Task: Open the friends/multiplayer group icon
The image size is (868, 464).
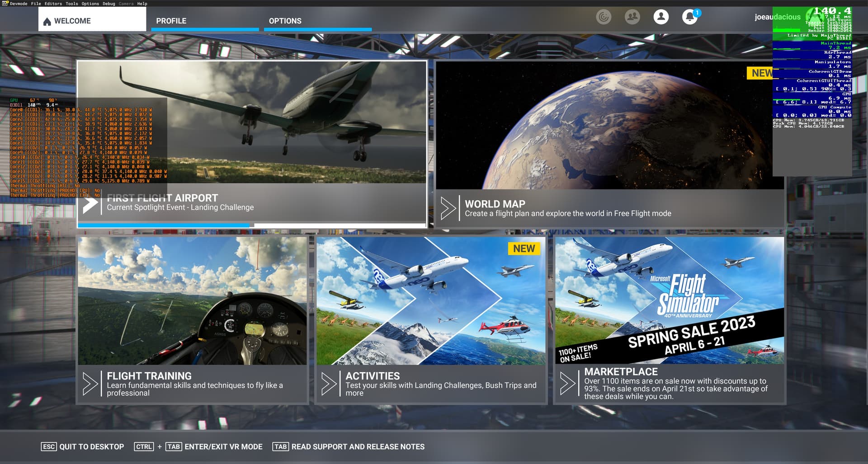Action: (x=632, y=17)
